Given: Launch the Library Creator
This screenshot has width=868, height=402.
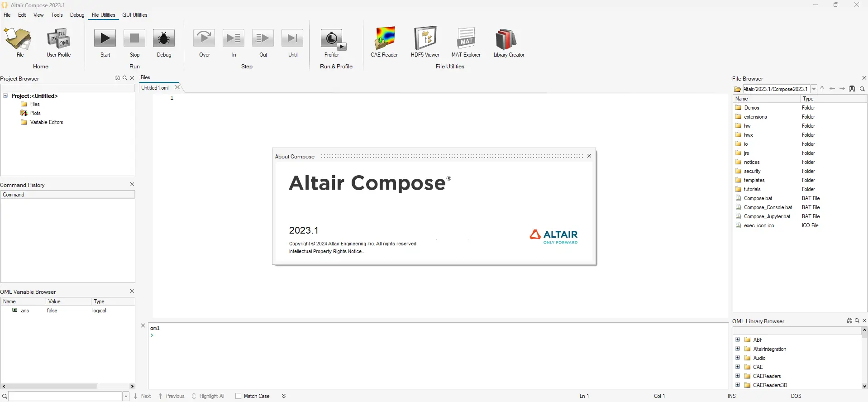Looking at the screenshot, I should [x=509, y=42].
